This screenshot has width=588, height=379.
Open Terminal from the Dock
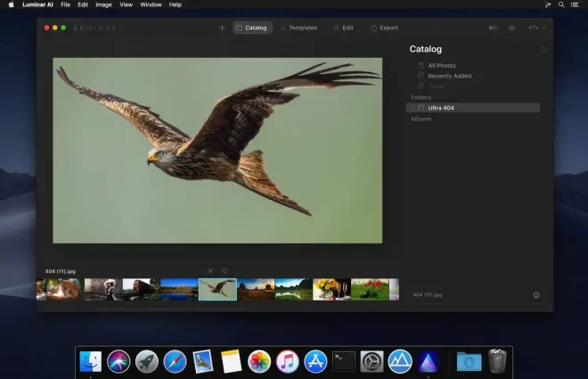[344, 361]
